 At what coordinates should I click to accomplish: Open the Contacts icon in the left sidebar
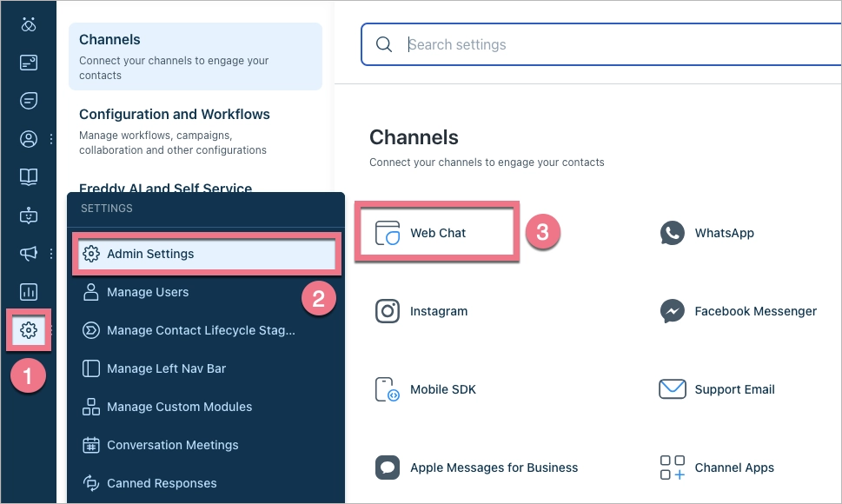(x=29, y=138)
